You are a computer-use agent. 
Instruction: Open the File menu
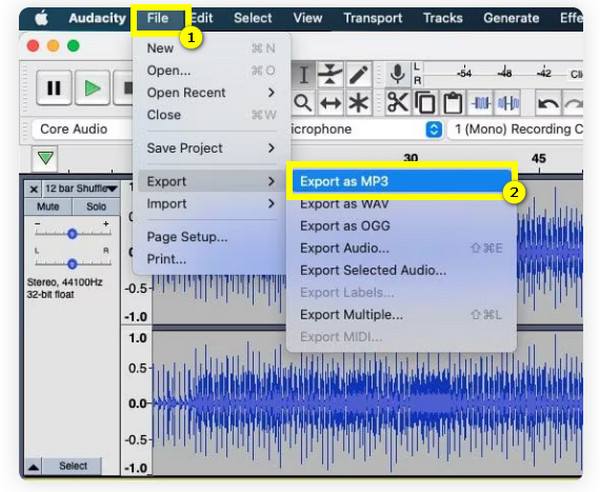158,18
